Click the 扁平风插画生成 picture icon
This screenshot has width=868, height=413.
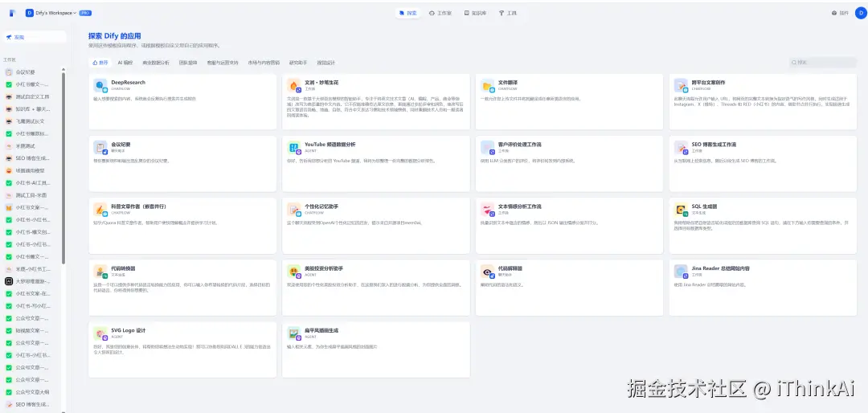point(294,333)
